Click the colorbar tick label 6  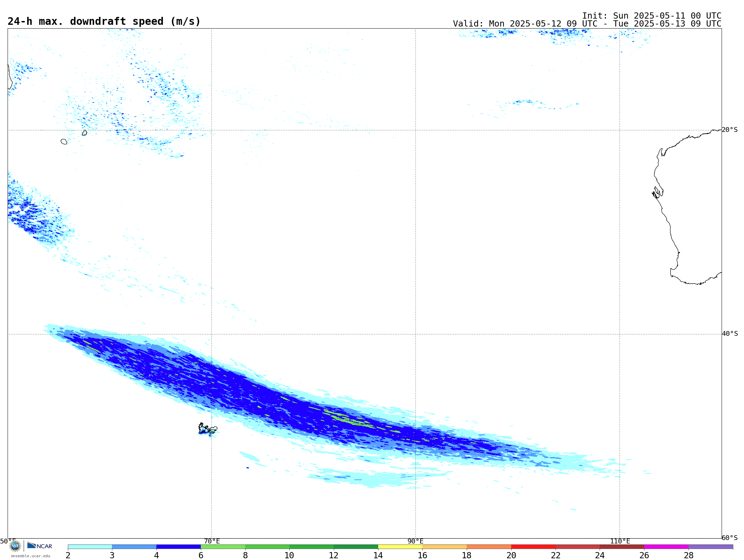[201, 556]
